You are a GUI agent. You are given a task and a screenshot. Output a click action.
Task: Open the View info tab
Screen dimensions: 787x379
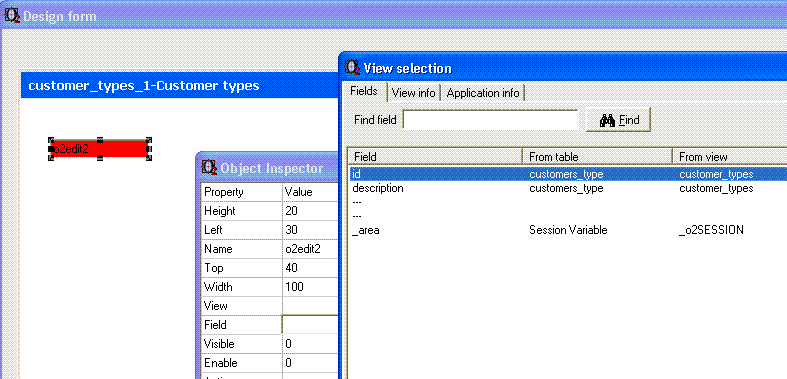pyautogui.click(x=414, y=93)
